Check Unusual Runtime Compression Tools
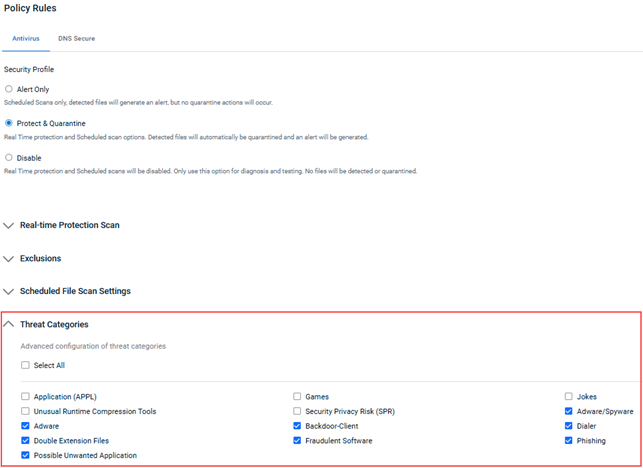 [25, 411]
